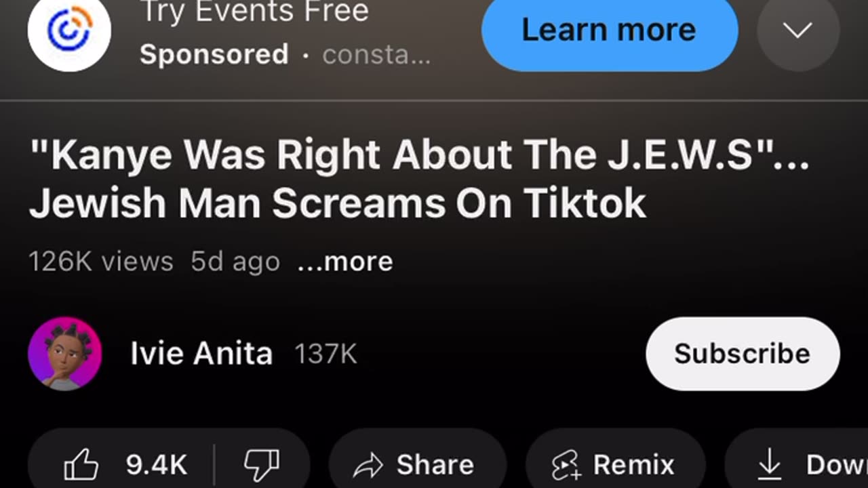Tap the 137K subscriber count
868x488 pixels.
pos(325,354)
